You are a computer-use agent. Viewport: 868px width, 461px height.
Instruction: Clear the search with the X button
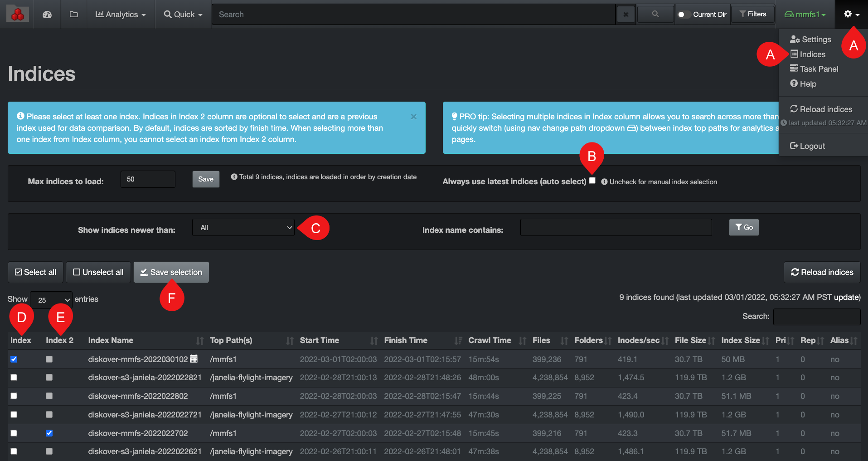[626, 14]
